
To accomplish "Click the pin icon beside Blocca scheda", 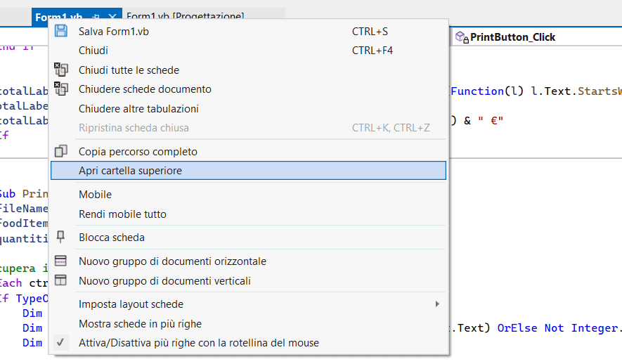I will [61, 237].
